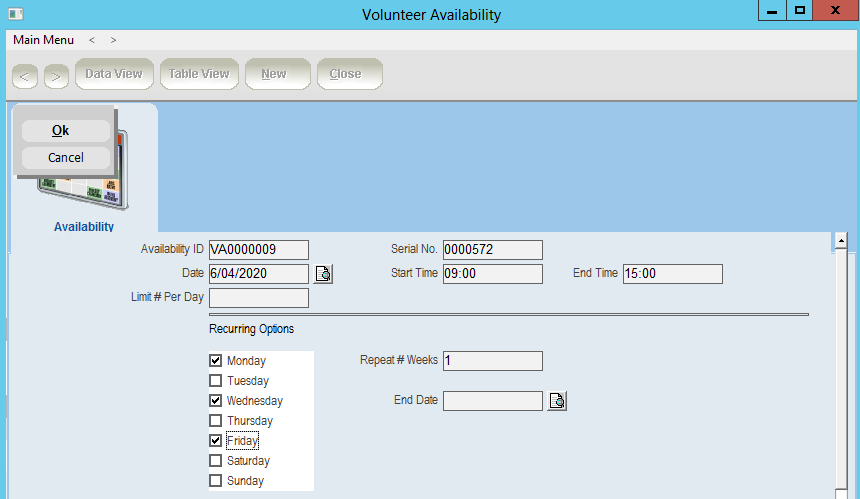The image size is (860, 499).
Task: Click the Repeat # Weeks field
Action: click(x=492, y=361)
